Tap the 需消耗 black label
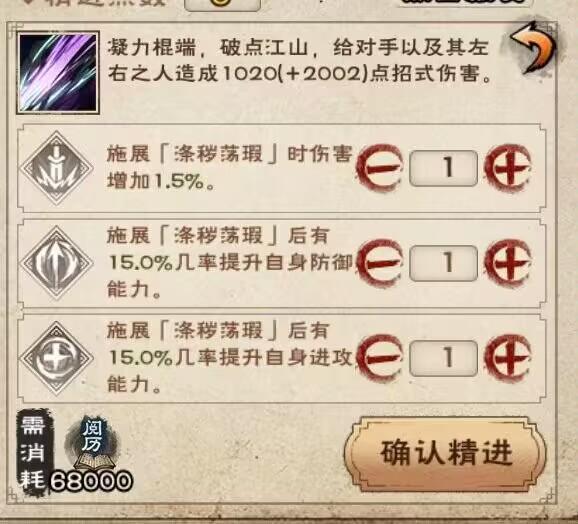Screen dimensions: 578x524 point(33,452)
